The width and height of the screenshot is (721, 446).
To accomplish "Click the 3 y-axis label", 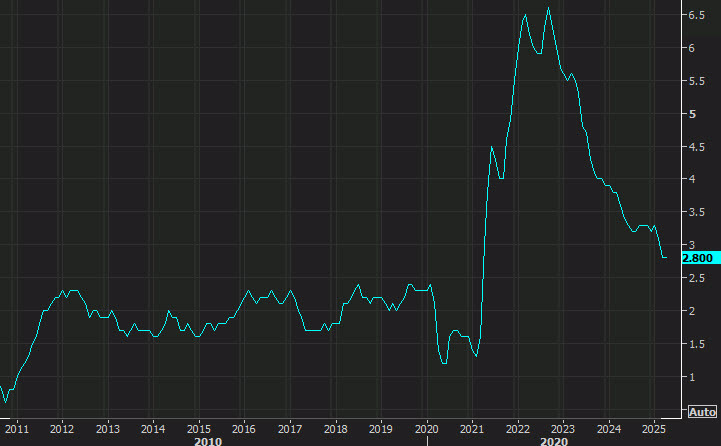I will [x=692, y=245].
